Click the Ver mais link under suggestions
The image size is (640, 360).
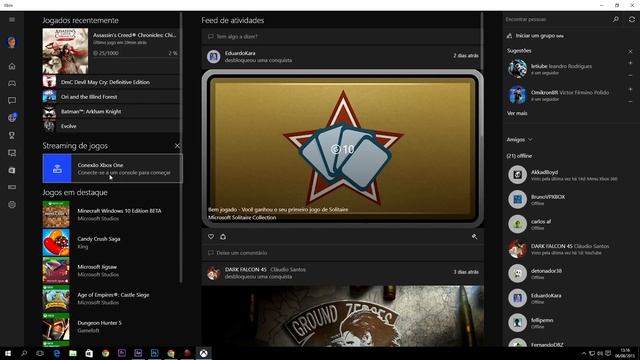pyautogui.click(x=517, y=113)
